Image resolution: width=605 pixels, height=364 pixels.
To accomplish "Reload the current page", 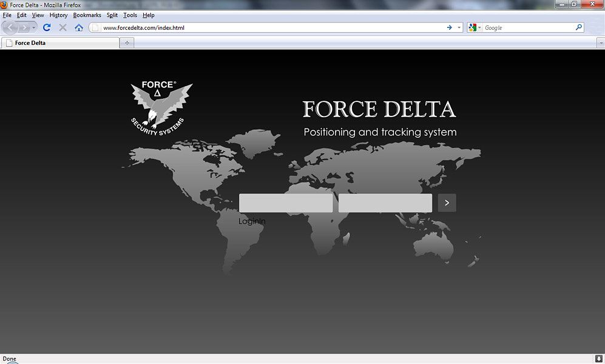I will tap(47, 27).
